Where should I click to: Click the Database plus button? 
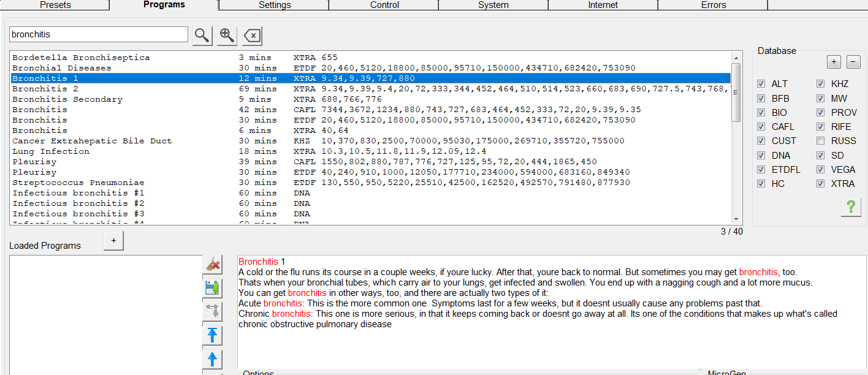[834, 62]
